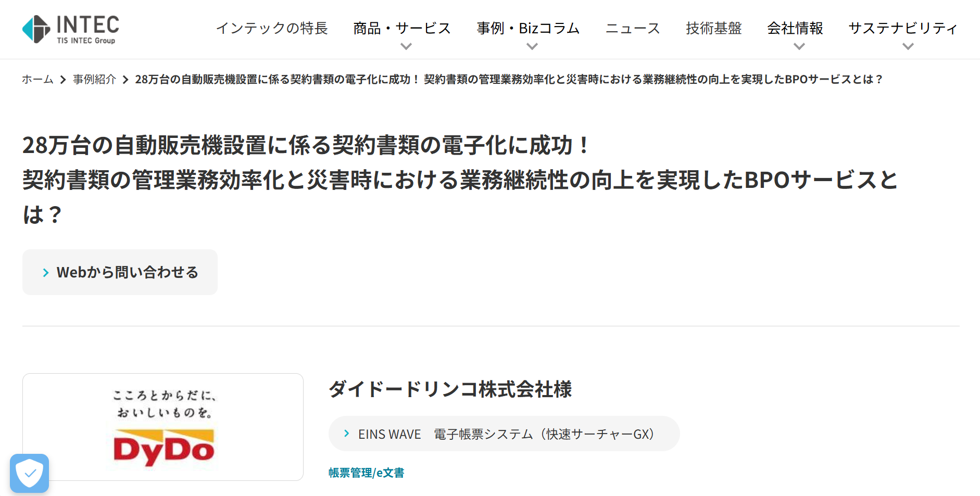Screen dimensions: 980x496
Task: Click the arrow icon in the Web inquiry button
Action: [x=46, y=273]
